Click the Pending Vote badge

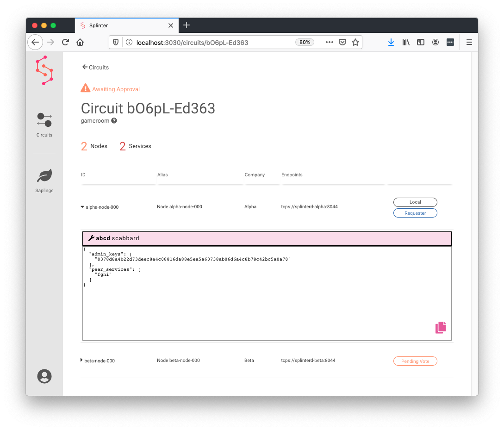click(415, 361)
